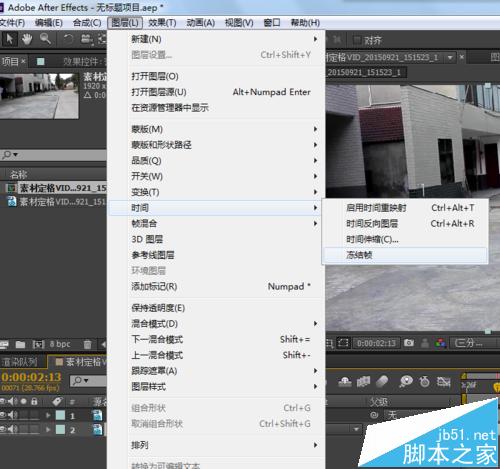500x469 pixels.
Task: Toggle the frame blending filmstrip icon
Action: (x=363, y=381)
